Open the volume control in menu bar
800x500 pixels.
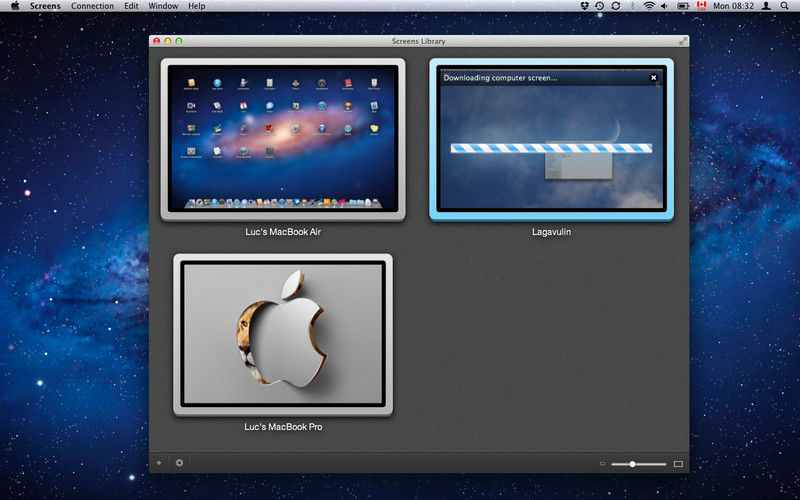tap(664, 6)
